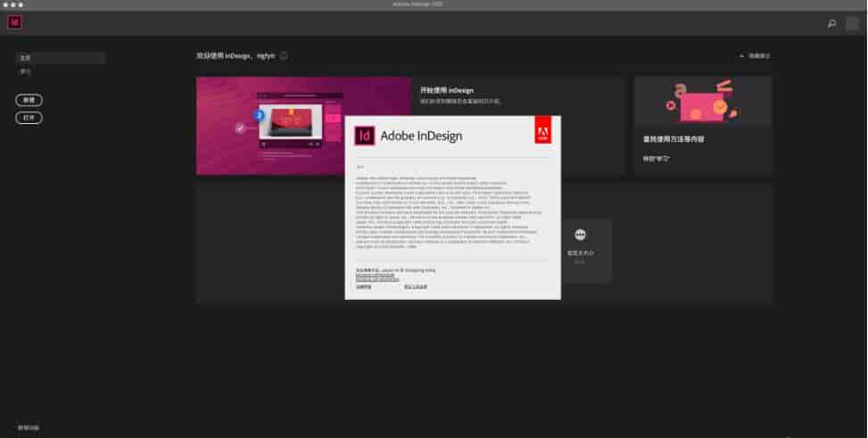Click the credits link in the About dialog

[416, 287]
